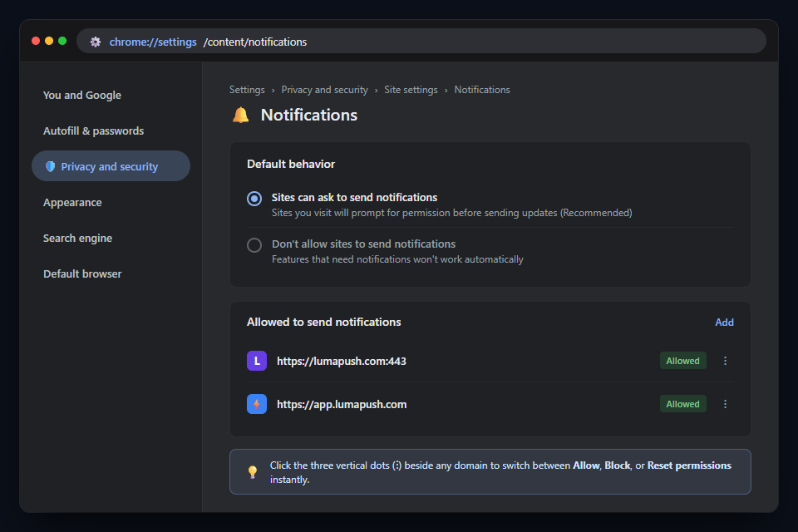Click the https://app.lumapush.com entry text
The width and height of the screenshot is (798, 532).
(342, 404)
